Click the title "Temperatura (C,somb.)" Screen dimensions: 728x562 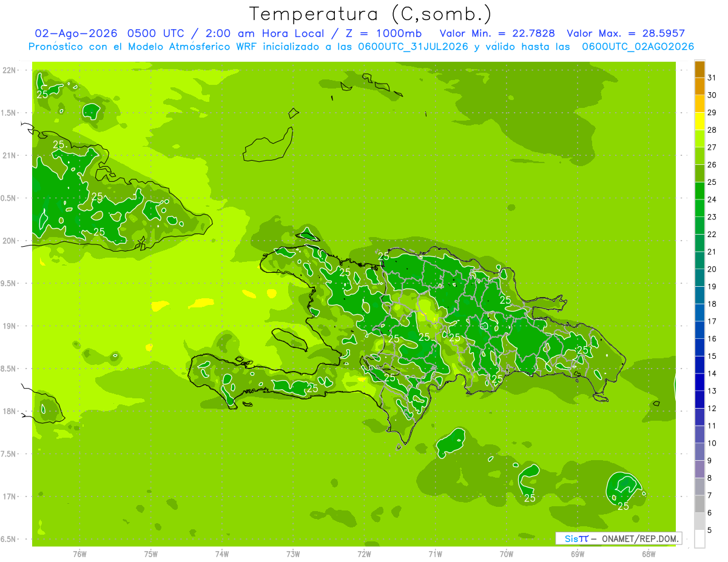coord(370,14)
